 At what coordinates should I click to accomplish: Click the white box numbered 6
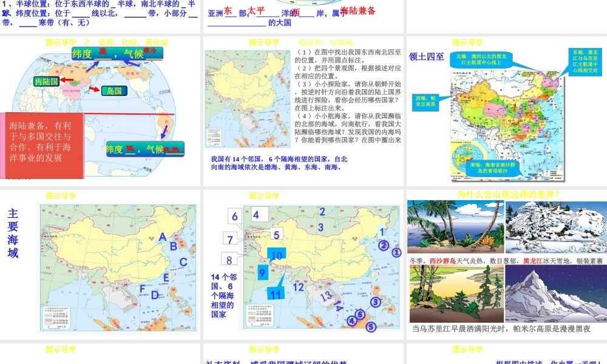(234, 217)
